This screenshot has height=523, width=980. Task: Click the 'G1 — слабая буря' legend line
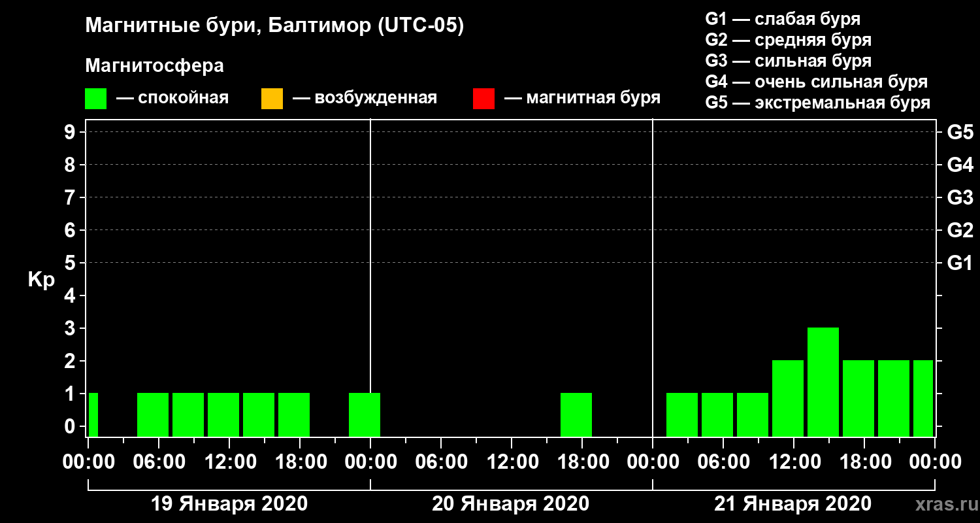click(783, 18)
